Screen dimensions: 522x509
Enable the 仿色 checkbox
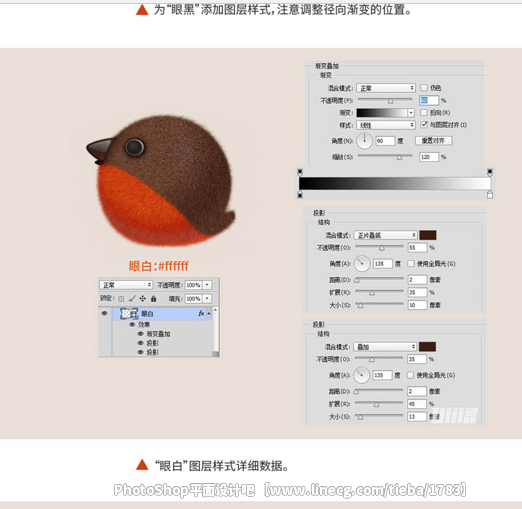pos(424,88)
